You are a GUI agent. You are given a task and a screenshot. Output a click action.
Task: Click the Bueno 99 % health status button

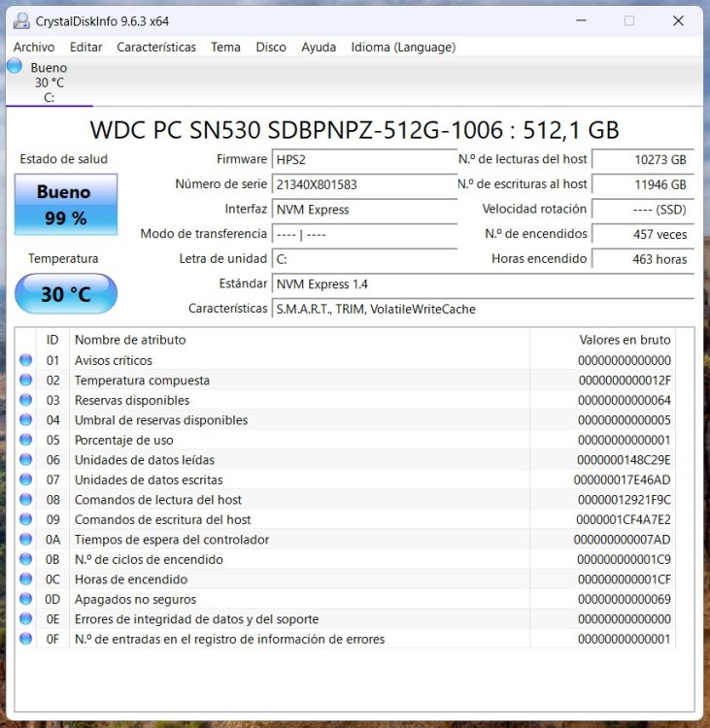point(66,204)
